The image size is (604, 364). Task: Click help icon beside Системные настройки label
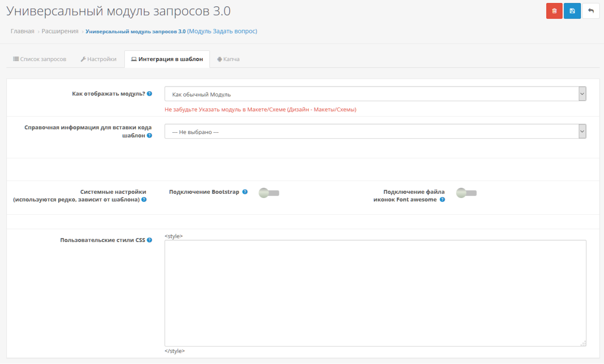point(144,200)
